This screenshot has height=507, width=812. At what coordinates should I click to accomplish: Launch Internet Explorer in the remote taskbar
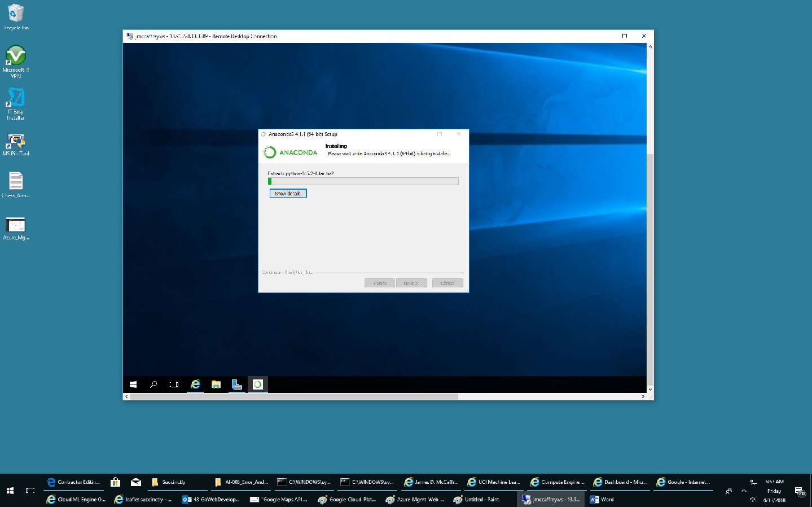(195, 384)
